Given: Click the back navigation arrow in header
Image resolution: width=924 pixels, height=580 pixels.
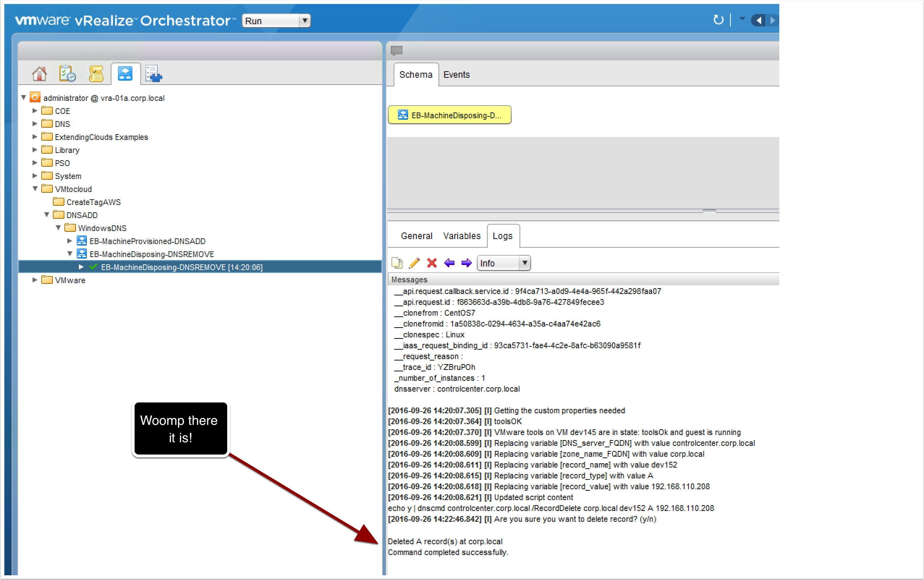Looking at the screenshot, I should click(758, 20).
